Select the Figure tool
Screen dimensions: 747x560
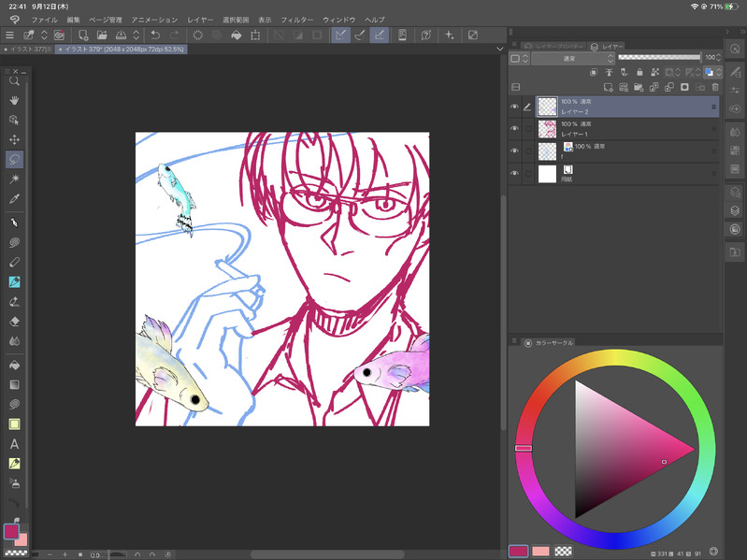click(14, 424)
